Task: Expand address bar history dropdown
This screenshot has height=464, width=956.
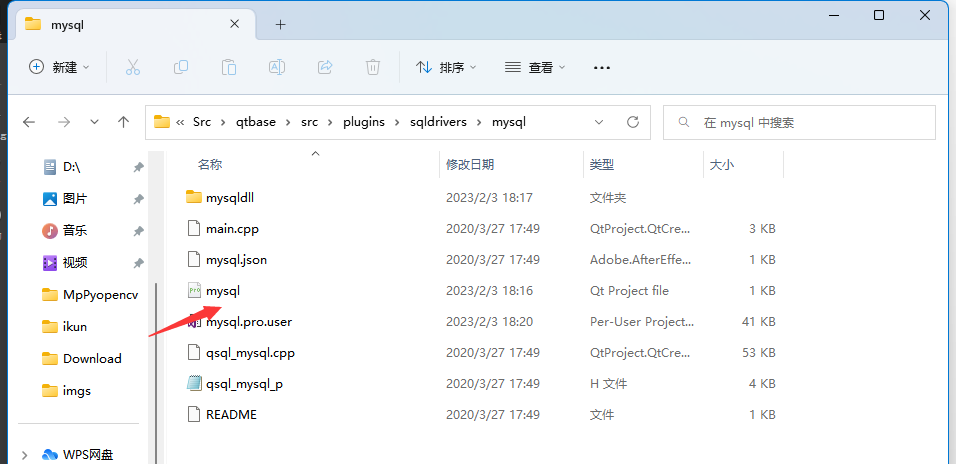Action: [599, 122]
